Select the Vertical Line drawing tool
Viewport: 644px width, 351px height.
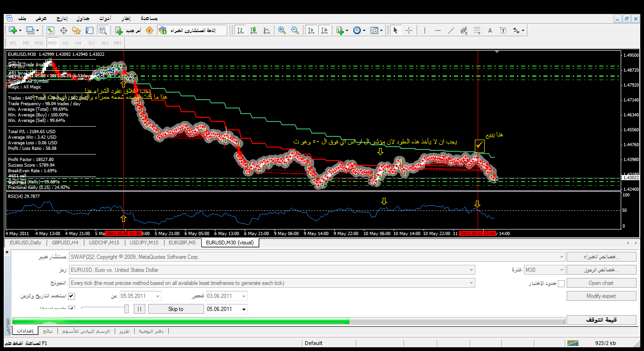coord(425,30)
